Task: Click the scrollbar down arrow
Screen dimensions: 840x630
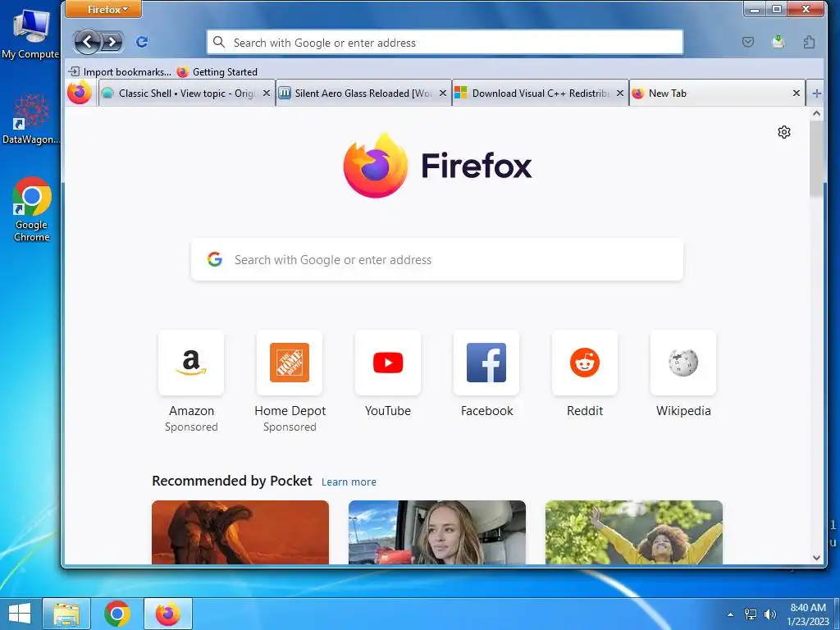Action: pos(816,558)
